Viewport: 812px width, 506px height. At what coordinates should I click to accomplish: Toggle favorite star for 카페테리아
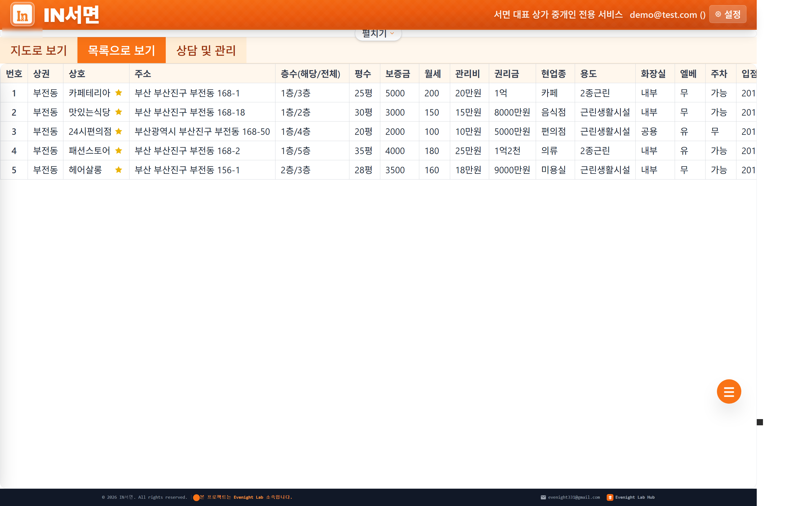coord(118,93)
